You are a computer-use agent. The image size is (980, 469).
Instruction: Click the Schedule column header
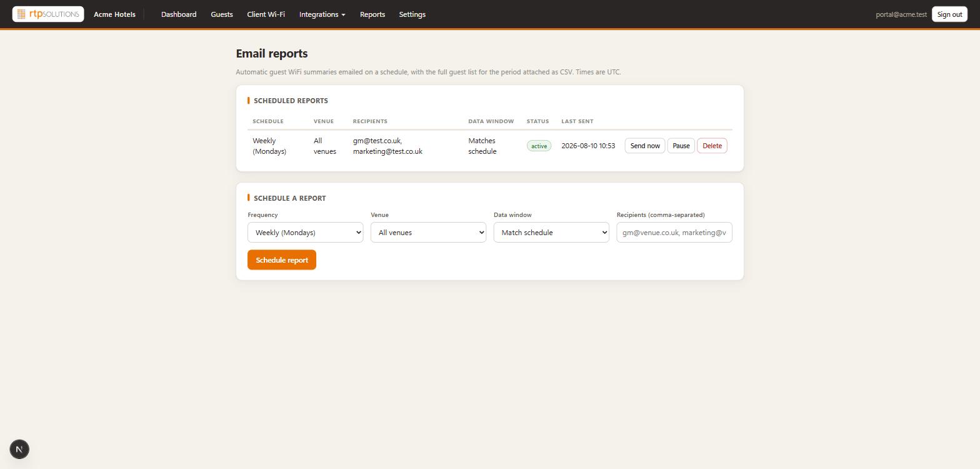(268, 121)
